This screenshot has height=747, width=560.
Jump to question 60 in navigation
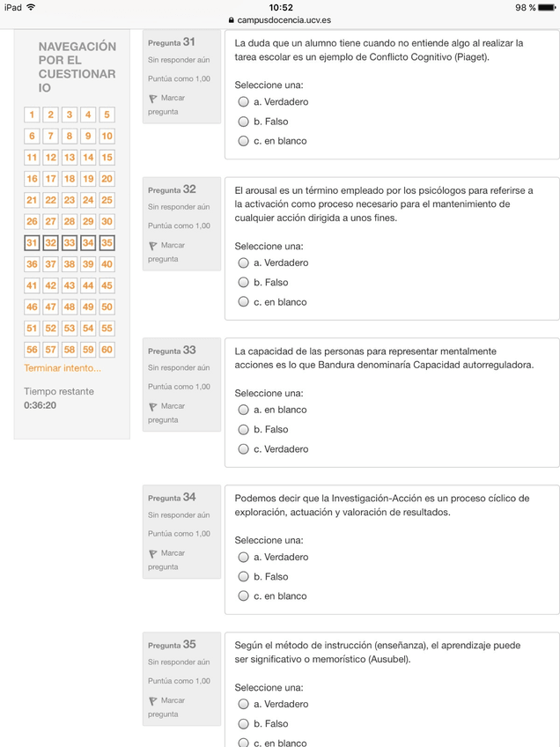tap(107, 349)
